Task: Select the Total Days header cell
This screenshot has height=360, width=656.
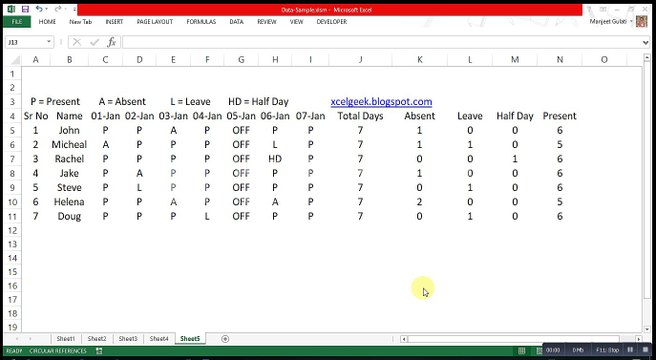Action: pos(360,116)
